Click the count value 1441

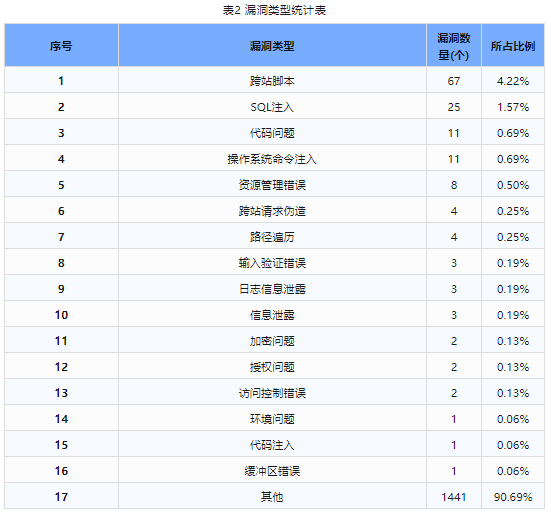[454, 497]
